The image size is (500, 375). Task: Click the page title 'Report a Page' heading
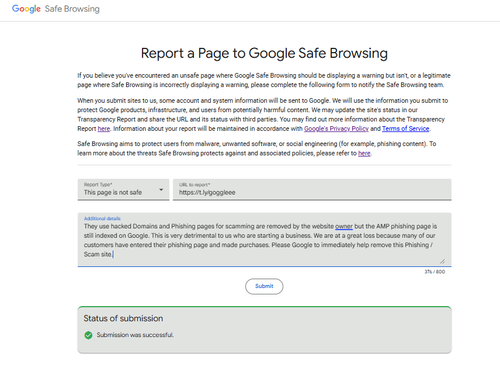(264, 53)
